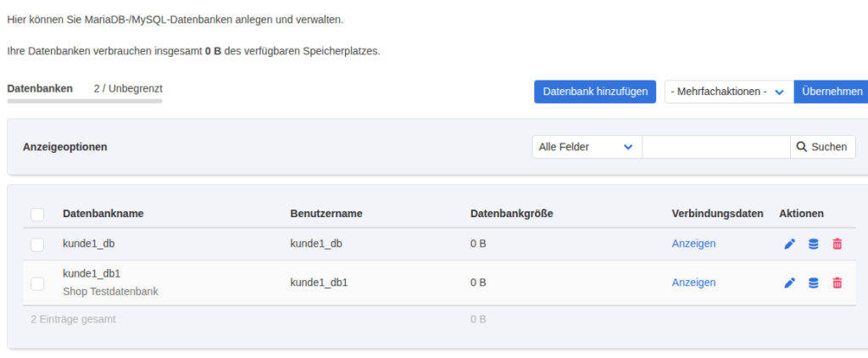The image size is (868, 358).
Task: Click the 0 B size cell of kunde1_db1
Action: click(478, 282)
